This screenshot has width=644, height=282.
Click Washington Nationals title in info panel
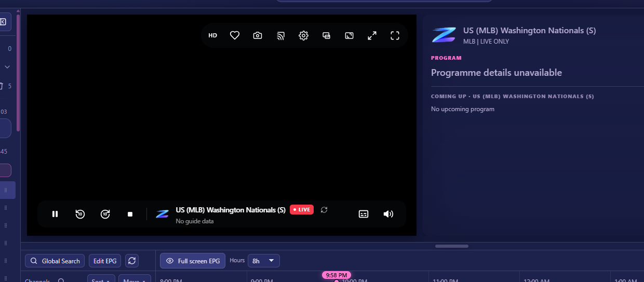[530, 31]
